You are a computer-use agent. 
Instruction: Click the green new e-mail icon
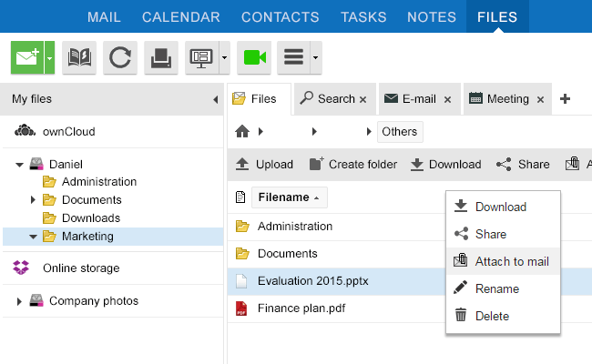pos(27,57)
